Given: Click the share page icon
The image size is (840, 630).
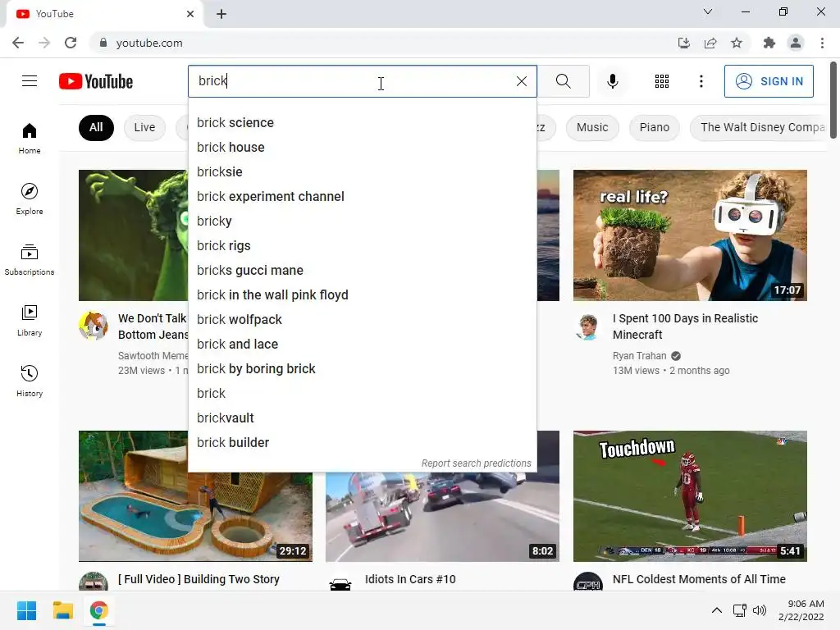Looking at the screenshot, I should [x=710, y=43].
